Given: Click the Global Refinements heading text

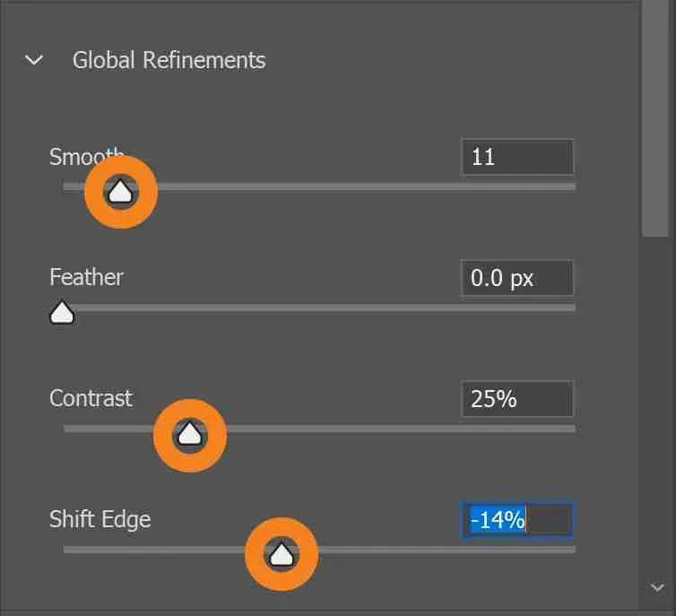Looking at the screenshot, I should point(169,61).
